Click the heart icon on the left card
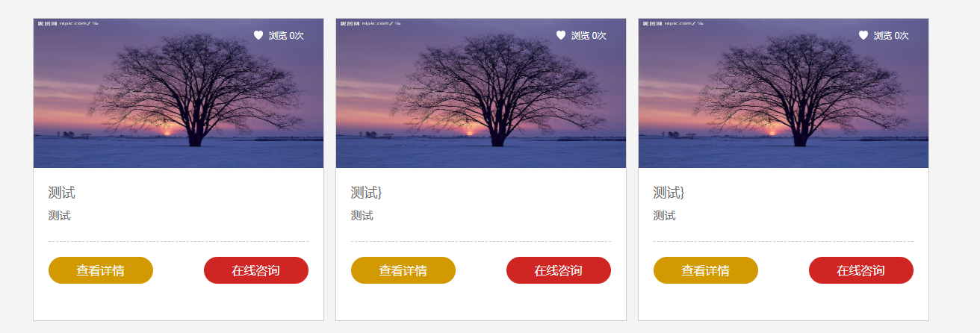The image size is (980, 333). click(258, 35)
